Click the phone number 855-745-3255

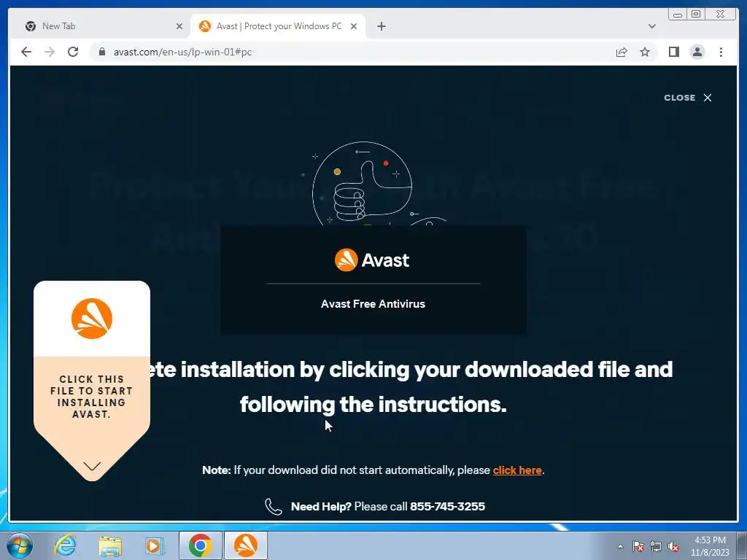pyautogui.click(x=447, y=506)
